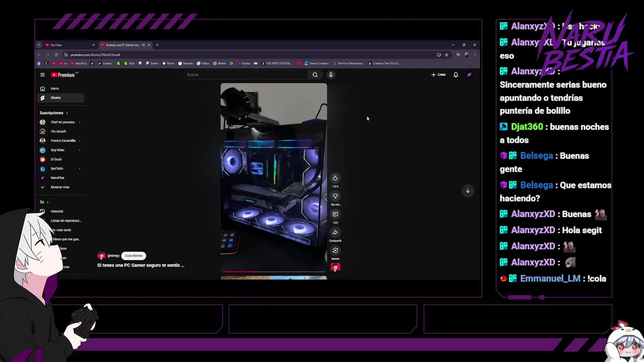Open the Sorteo bookmark
This screenshot has height=362, width=644.
244,63
